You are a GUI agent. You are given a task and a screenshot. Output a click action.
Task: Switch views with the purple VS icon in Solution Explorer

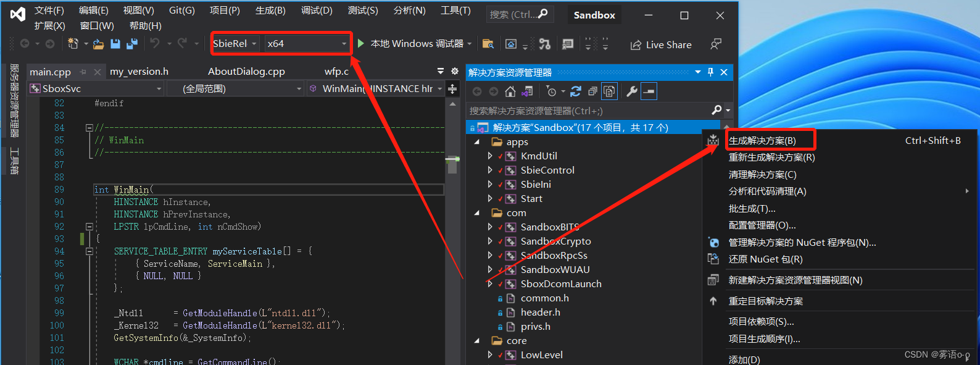pos(527,92)
